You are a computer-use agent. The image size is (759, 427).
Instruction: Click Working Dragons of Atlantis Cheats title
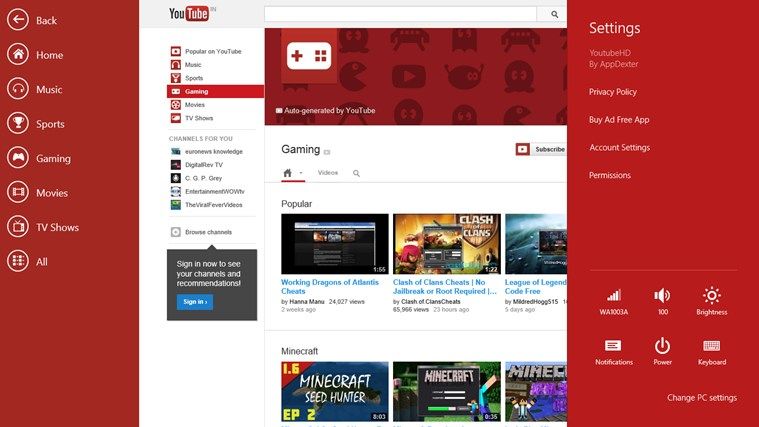(330, 287)
